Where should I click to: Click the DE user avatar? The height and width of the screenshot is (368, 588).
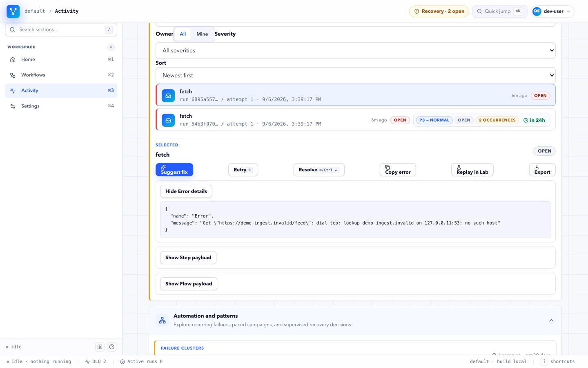(537, 11)
